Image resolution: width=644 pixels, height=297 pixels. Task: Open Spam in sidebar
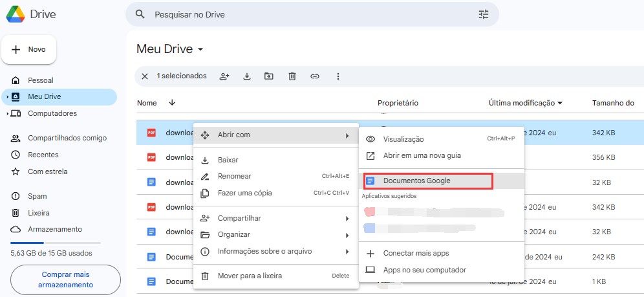tap(59, 196)
